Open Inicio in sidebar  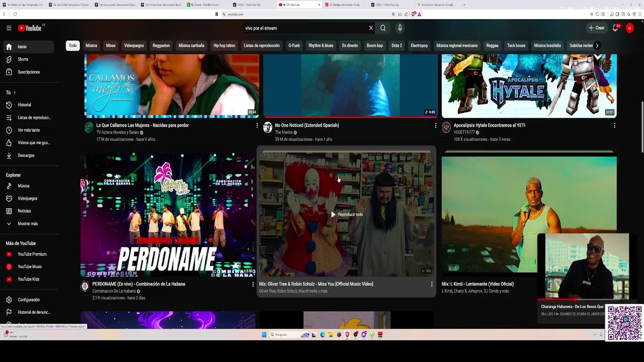(x=29, y=47)
